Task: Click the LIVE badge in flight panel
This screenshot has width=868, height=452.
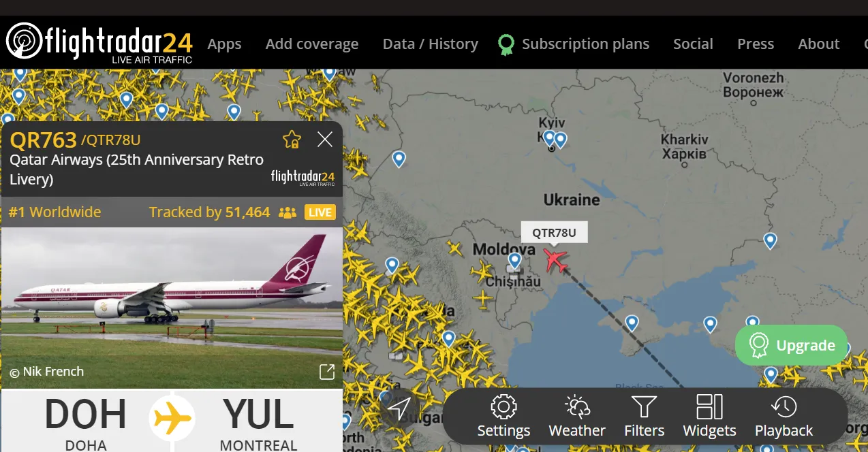Action: coord(320,212)
